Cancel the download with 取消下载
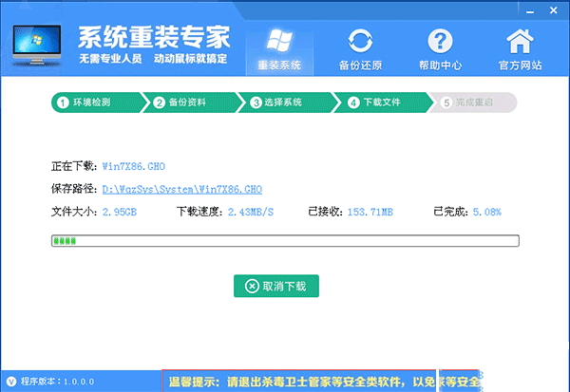The height and width of the screenshot is (392, 570). (x=276, y=286)
